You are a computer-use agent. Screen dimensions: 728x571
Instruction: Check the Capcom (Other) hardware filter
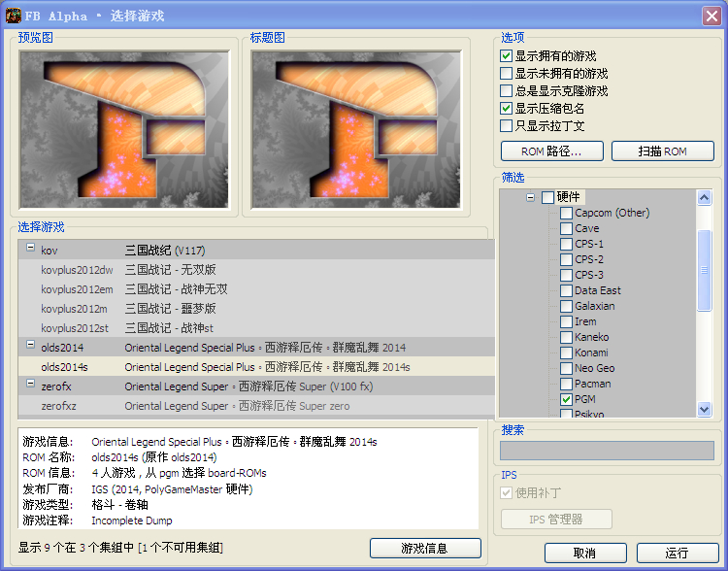tap(566, 213)
